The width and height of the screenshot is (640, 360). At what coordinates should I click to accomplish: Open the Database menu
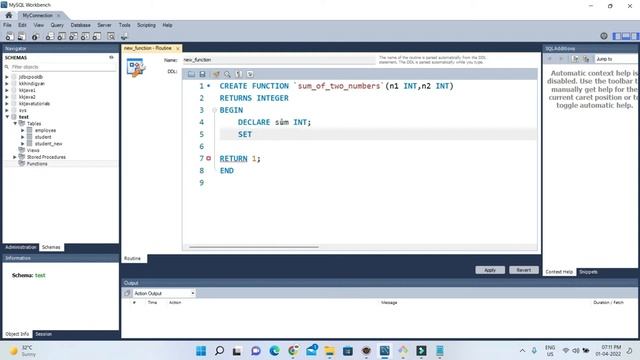click(x=80, y=25)
